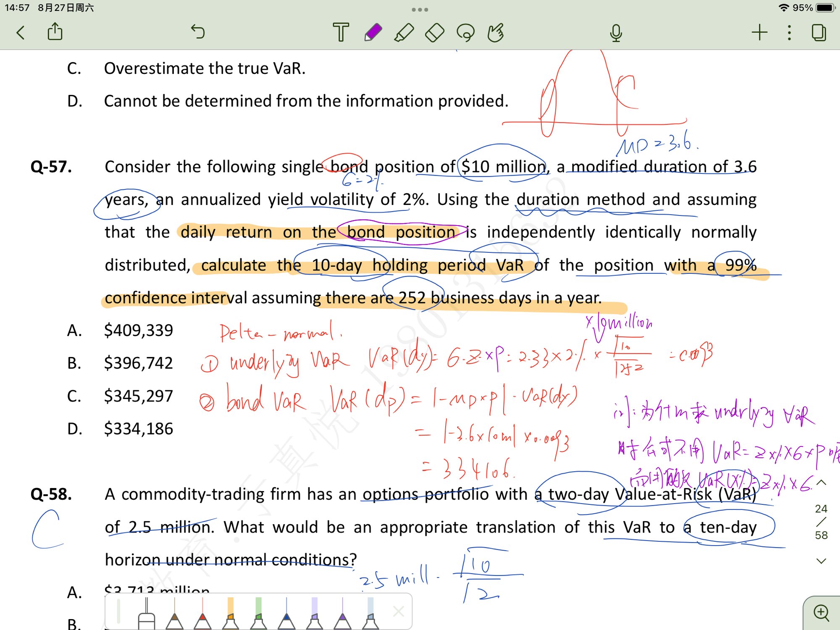Open the page view manager icon
840x630 pixels.
click(819, 32)
